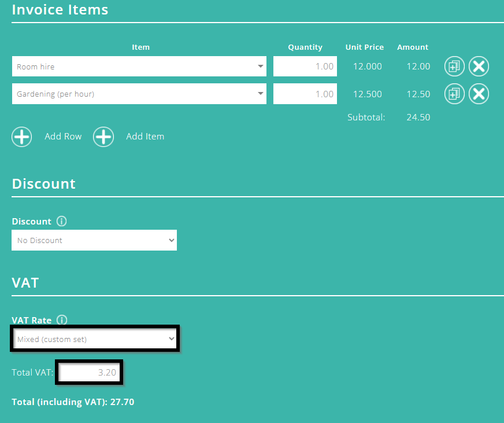Edit the Gardening quantity field
Viewport: 504px width, 423px height.
click(305, 93)
